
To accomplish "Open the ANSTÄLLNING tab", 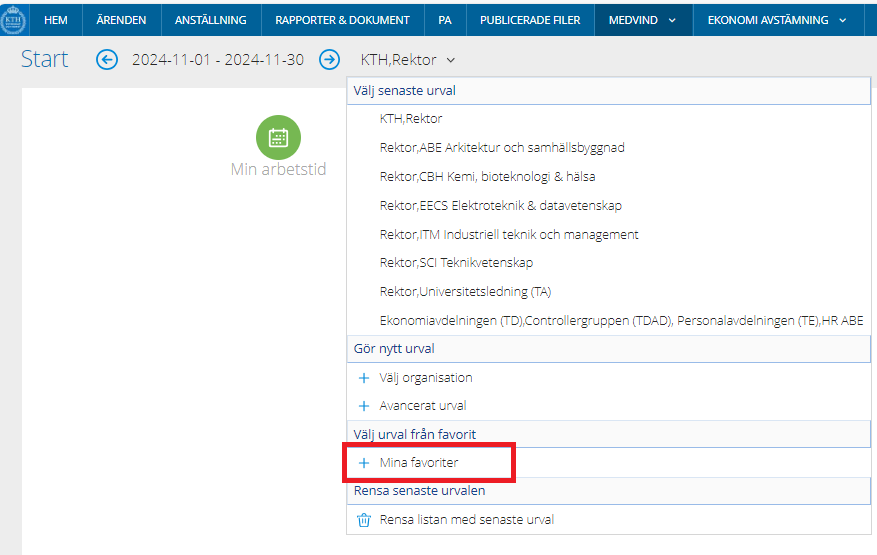I will 210,20.
